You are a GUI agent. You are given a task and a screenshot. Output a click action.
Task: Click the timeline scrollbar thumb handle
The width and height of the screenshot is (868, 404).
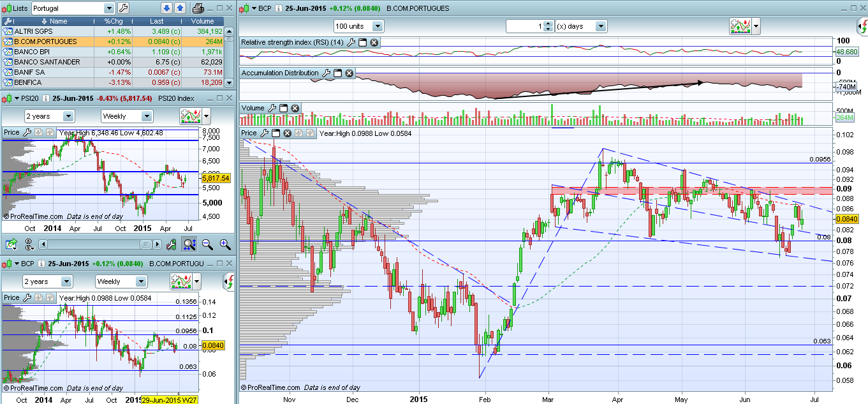(147, 244)
